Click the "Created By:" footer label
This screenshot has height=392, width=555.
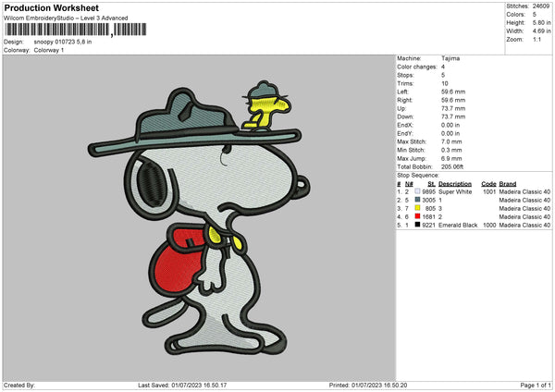tap(19, 386)
